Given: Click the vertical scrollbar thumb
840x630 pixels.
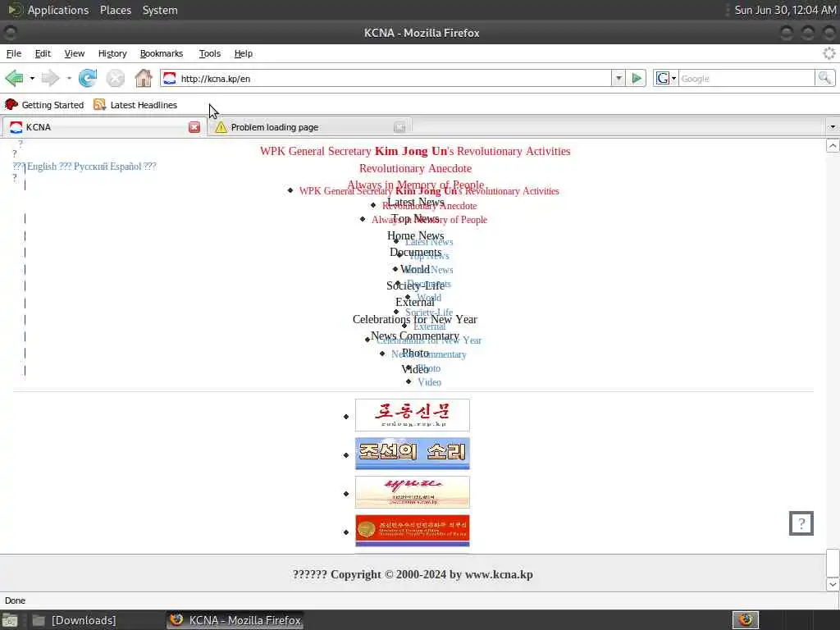Looking at the screenshot, I should pos(833,563).
